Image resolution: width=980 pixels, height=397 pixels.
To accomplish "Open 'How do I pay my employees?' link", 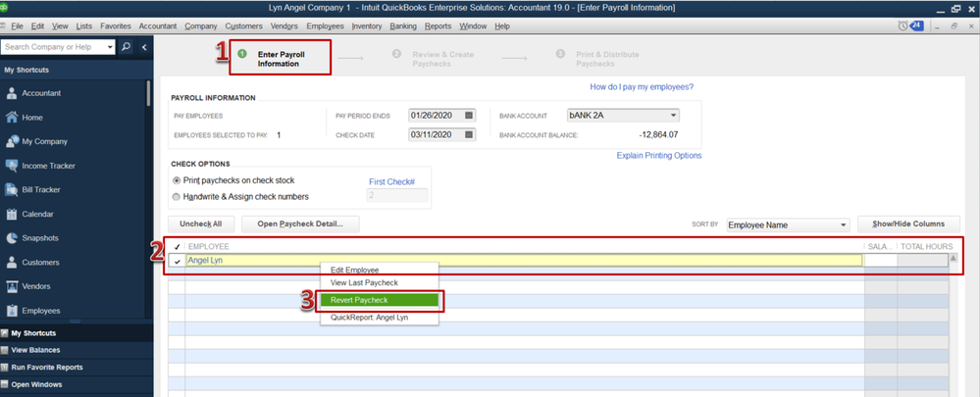I will click(x=642, y=87).
